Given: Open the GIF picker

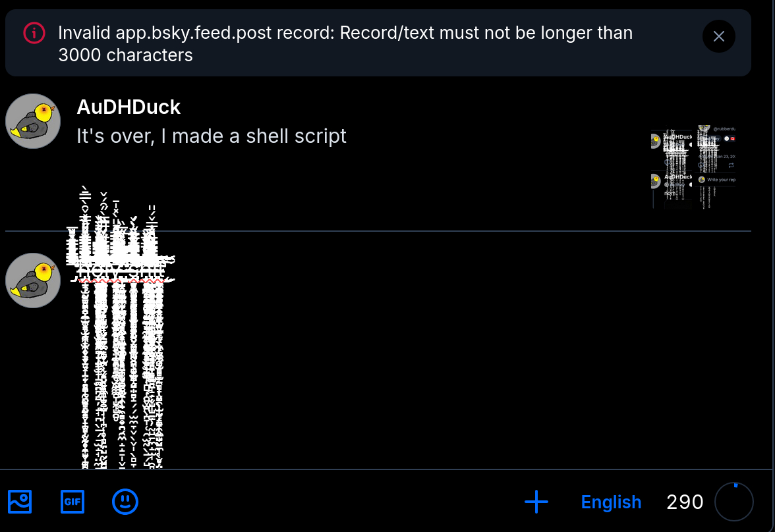Looking at the screenshot, I should (x=72, y=502).
